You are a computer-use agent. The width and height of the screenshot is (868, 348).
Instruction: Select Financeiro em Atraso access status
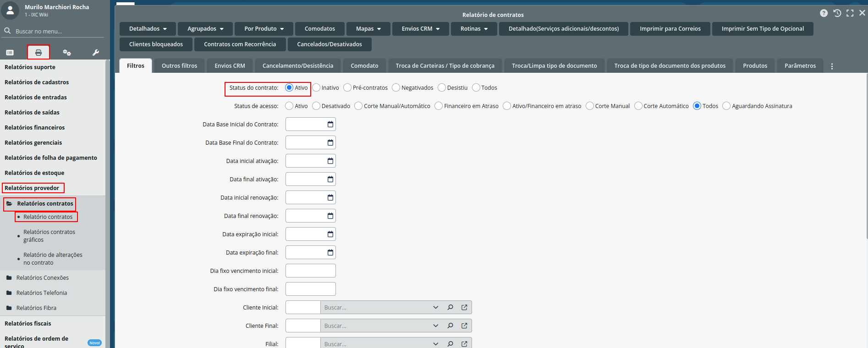[439, 106]
